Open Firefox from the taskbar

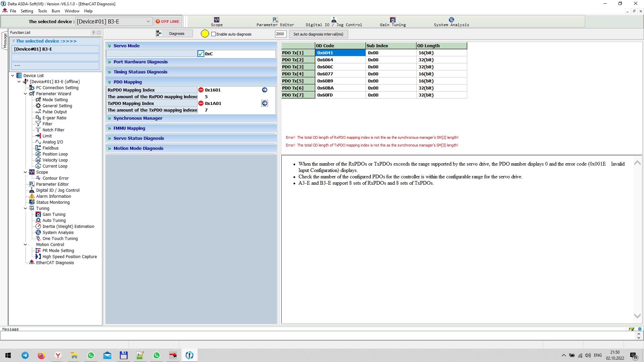(41, 355)
